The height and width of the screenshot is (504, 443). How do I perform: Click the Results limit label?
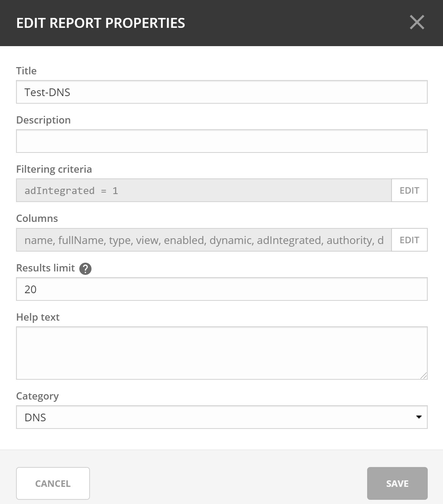click(x=45, y=268)
